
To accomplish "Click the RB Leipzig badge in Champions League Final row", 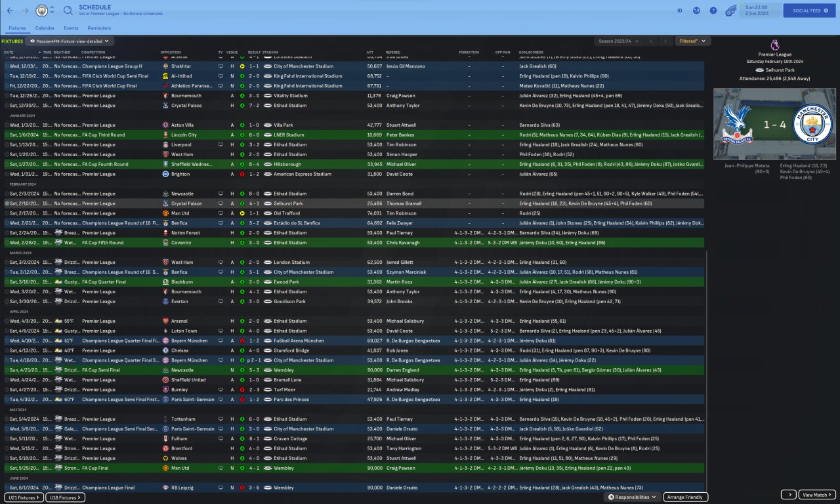I will pos(165,488).
